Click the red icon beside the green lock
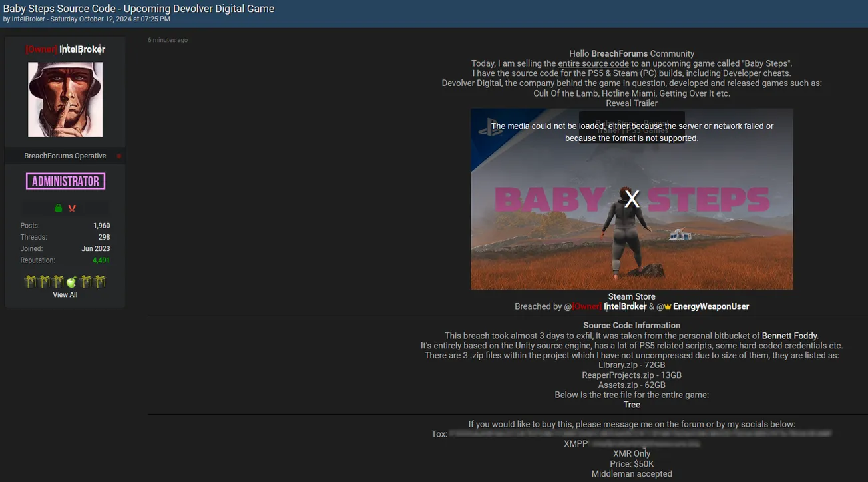Screen dimensions: 868x482 [72, 208]
